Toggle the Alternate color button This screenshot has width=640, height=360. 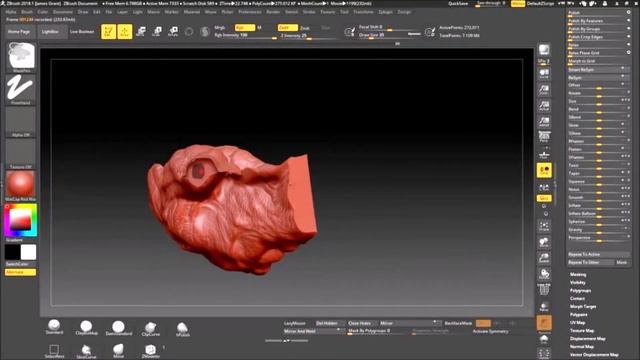click(20, 272)
